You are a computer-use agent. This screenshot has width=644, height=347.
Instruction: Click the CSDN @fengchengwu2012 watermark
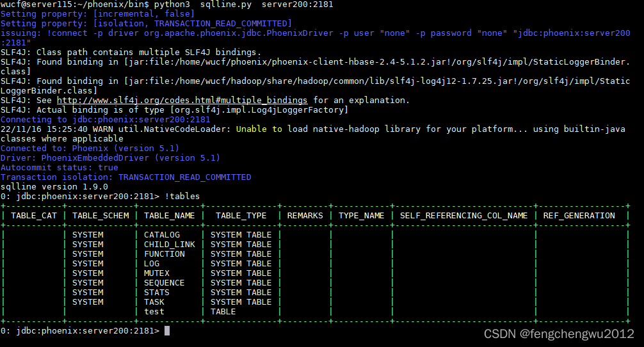point(559,334)
